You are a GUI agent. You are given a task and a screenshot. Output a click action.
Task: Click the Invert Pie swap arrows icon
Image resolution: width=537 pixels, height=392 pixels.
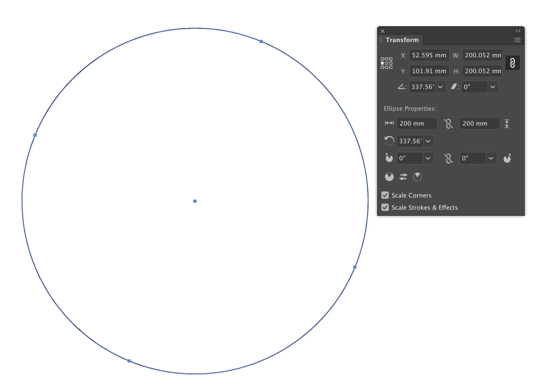[x=403, y=177]
